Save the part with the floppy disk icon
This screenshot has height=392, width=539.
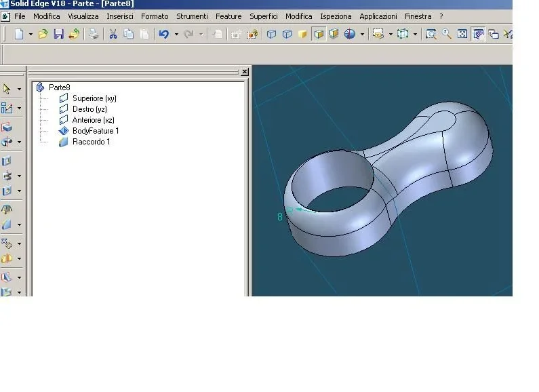[58, 34]
